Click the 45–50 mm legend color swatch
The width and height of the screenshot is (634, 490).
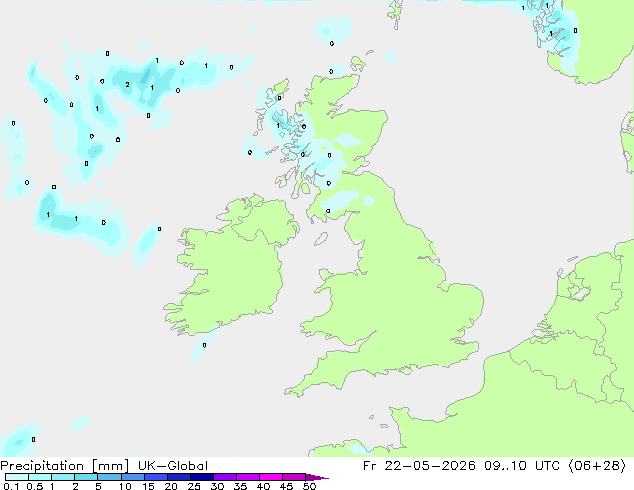point(294,477)
